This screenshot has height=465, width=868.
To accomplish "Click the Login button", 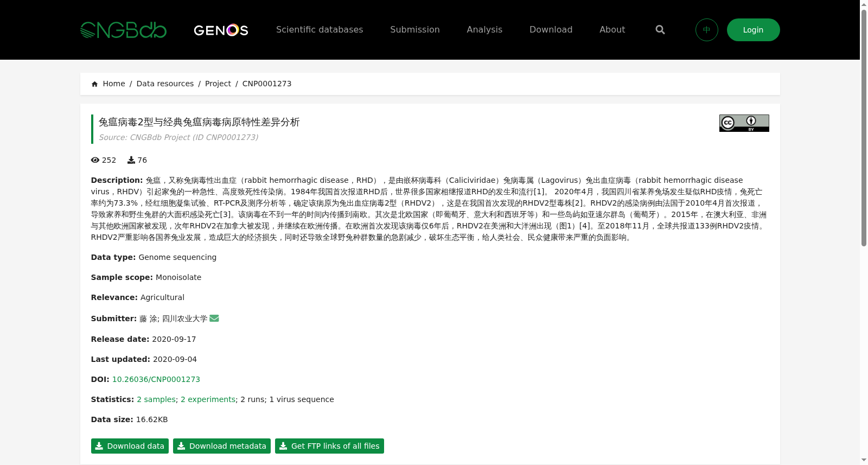I will [x=754, y=30].
